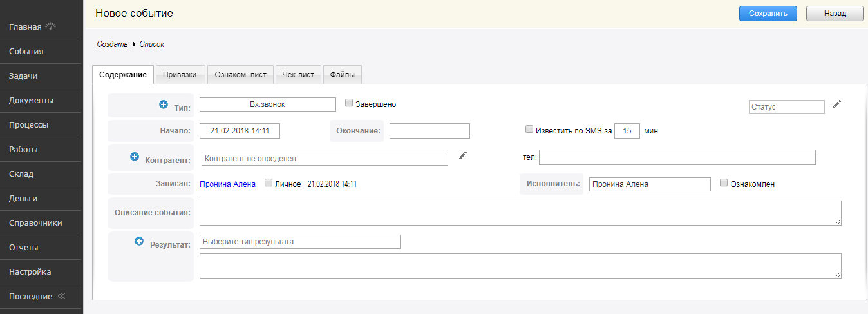Screen dimensions: 868x314
Task: Open the Статус dropdown field
Action: pyautogui.click(x=786, y=107)
